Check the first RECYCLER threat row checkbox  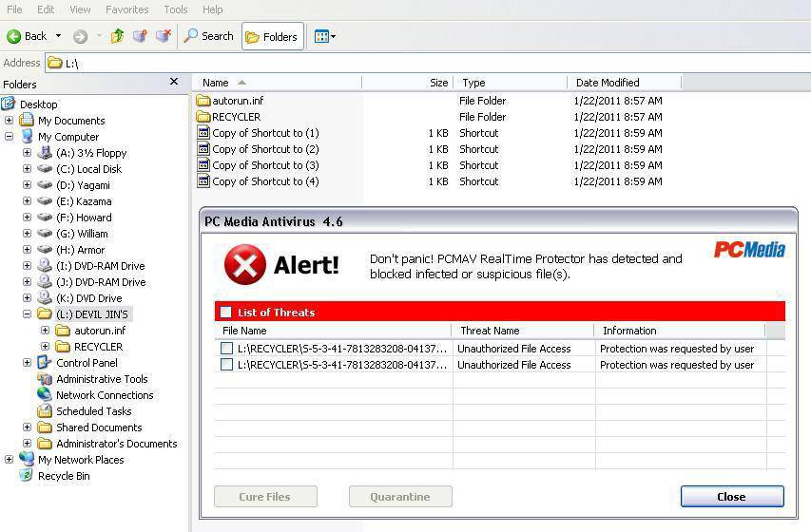coord(226,348)
